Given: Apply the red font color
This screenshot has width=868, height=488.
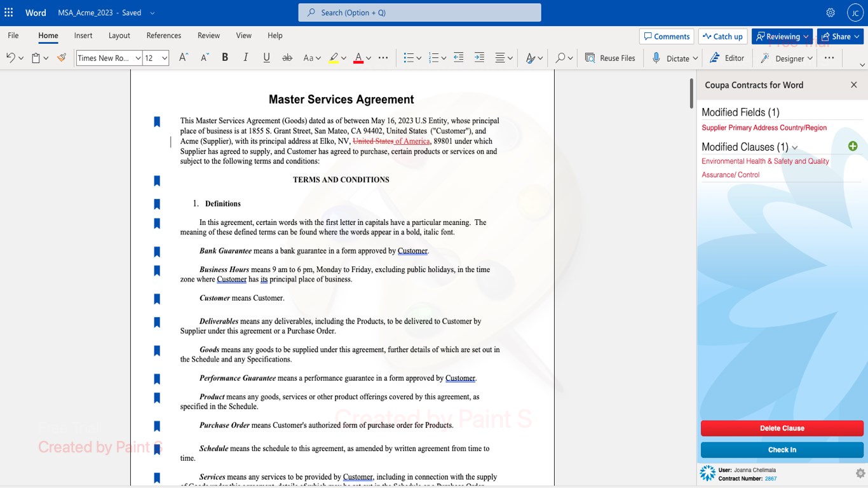Looking at the screenshot, I should (x=358, y=58).
